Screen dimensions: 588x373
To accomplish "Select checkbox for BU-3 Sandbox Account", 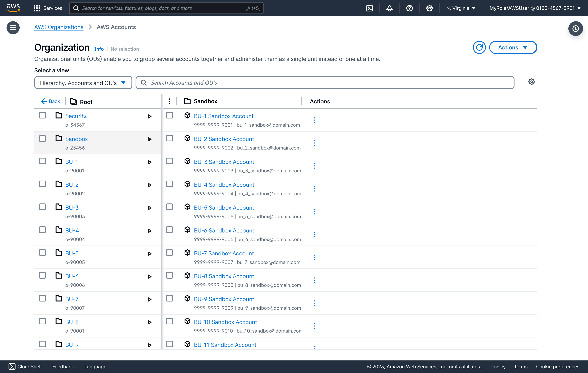I will pyautogui.click(x=169, y=161).
